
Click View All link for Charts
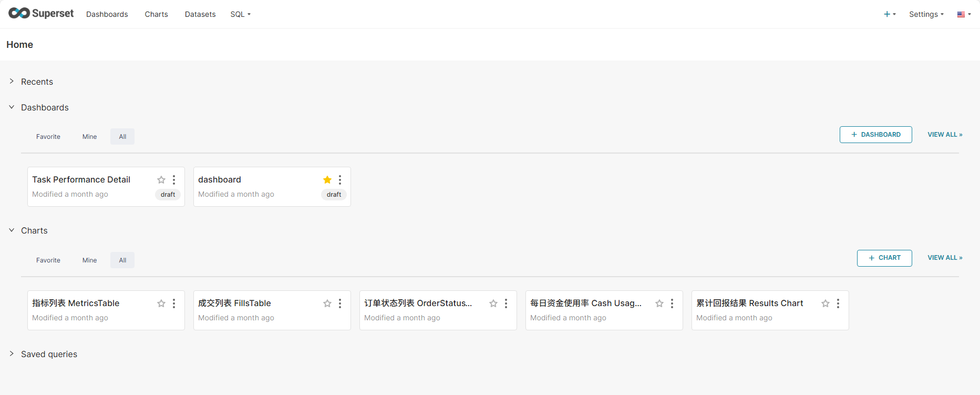point(944,258)
